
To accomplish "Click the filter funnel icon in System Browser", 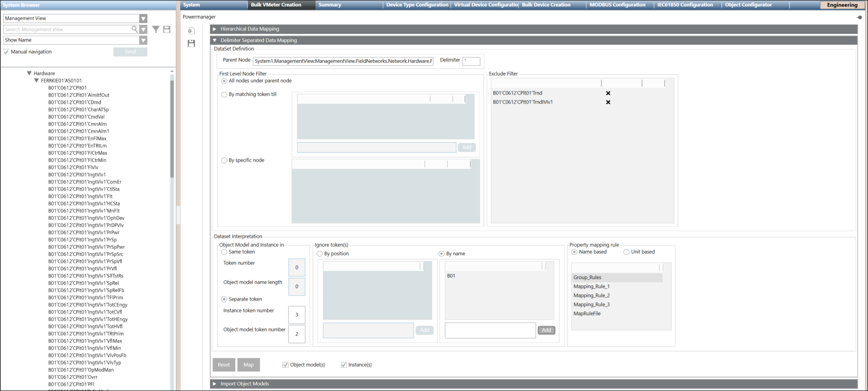I will (x=156, y=29).
